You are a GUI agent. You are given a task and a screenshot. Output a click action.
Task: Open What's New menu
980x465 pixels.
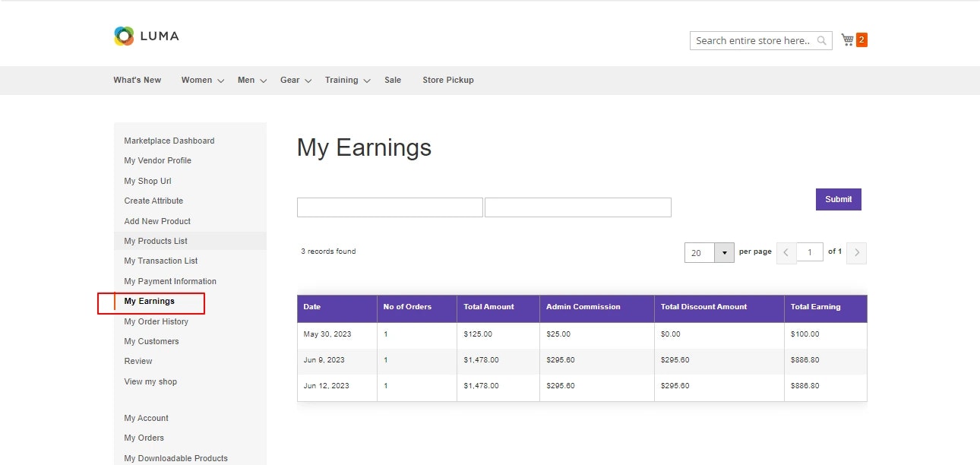click(138, 80)
